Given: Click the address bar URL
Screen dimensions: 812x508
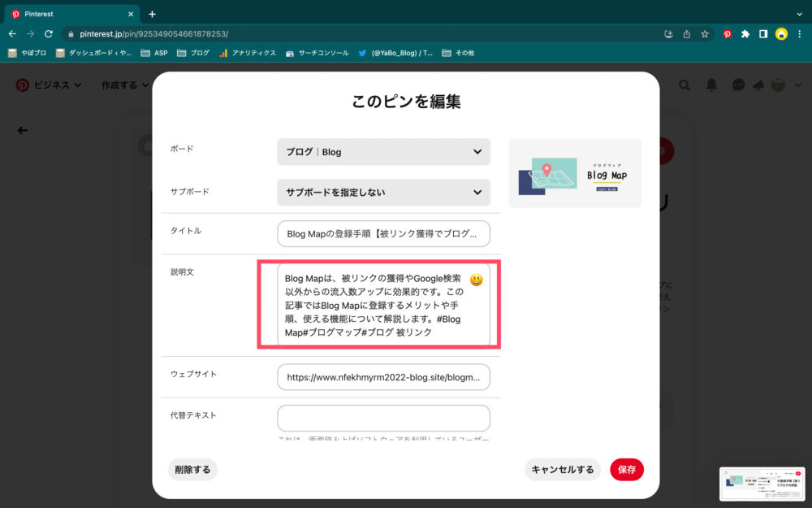Looking at the screenshot, I should [153, 34].
